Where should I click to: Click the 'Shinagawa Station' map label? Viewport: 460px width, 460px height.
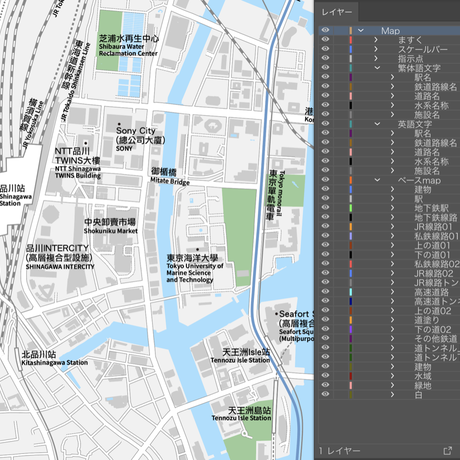pyautogui.click(x=15, y=200)
